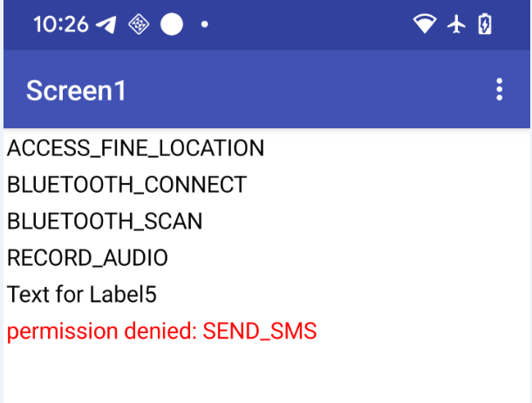Image resolution: width=532 pixels, height=403 pixels.
Task: Tap the RECORD_AUDIO label
Action: click(x=87, y=258)
